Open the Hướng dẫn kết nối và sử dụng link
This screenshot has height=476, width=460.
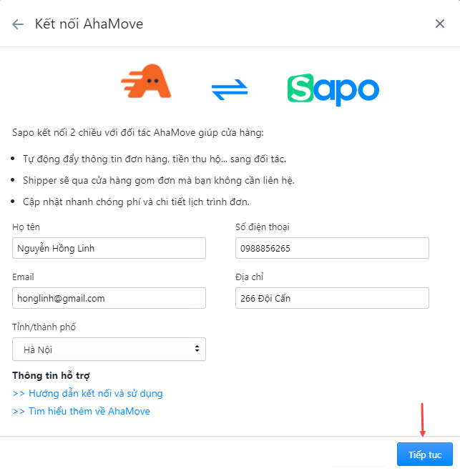(87, 393)
